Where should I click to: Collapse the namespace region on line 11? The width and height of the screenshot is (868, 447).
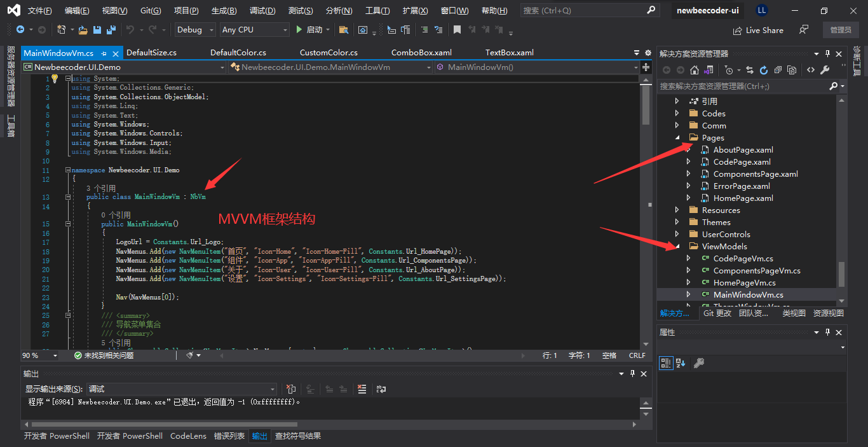(67, 170)
